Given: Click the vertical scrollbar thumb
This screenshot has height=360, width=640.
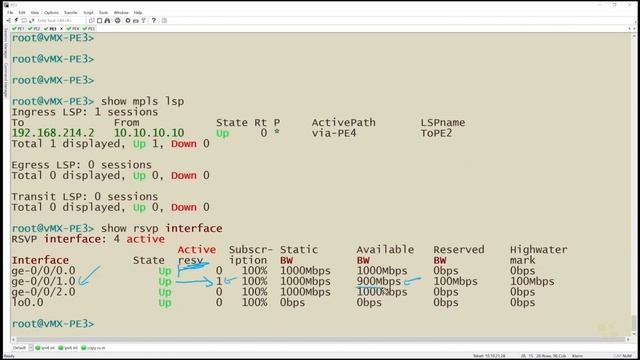Looking at the screenshot, I should tap(634, 323).
